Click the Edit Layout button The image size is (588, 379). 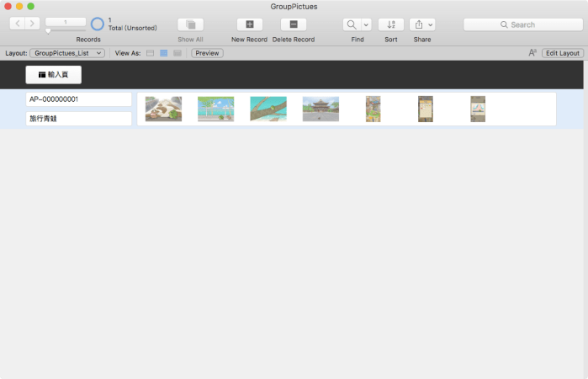pos(562,53)
